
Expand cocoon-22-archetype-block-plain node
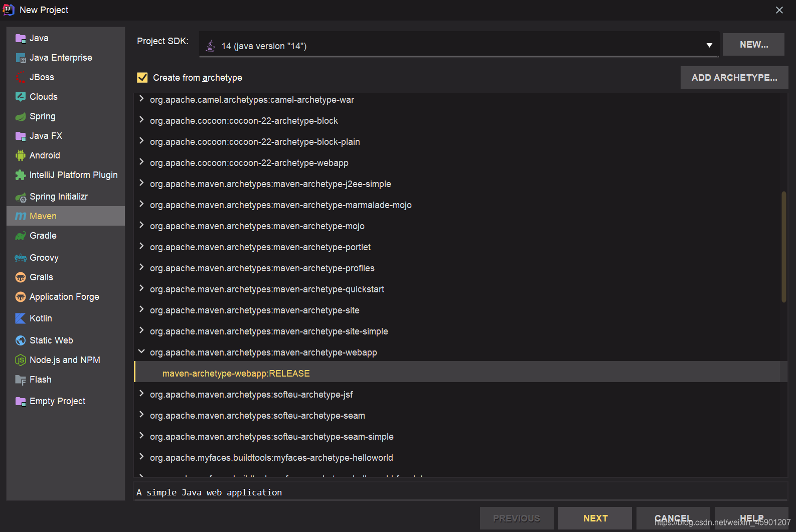tap(141, 141)
